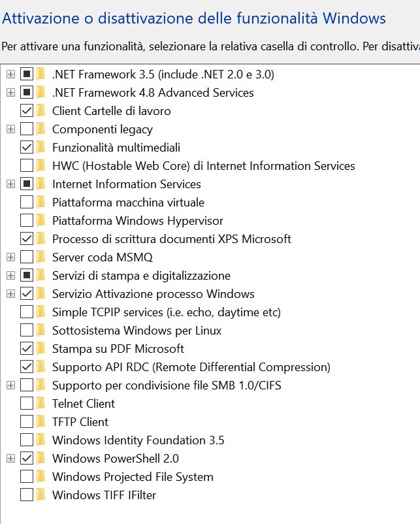Click the folder icon beside .NET Framework 3.5
Screen dimensions: 420x524
click(41, 74)
